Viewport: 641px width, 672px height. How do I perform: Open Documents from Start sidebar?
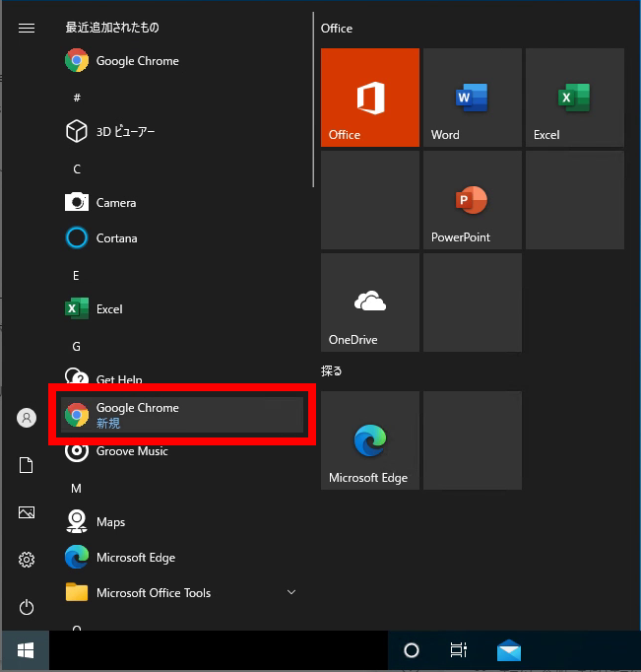point(27,465)
